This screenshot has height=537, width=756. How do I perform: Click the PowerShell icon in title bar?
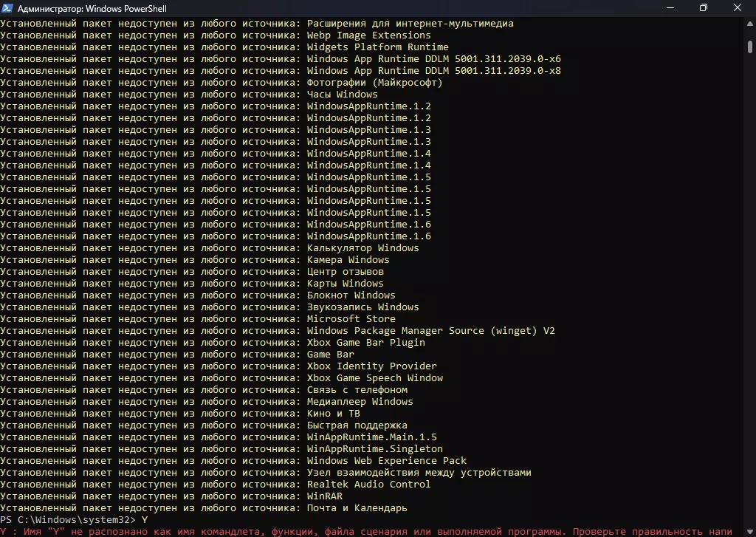coord(7,8)
